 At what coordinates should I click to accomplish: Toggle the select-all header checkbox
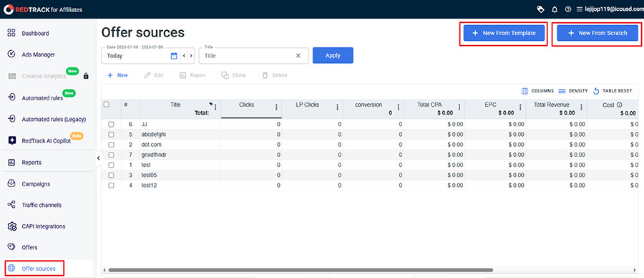pyautogui.click(x=107, y=105)
